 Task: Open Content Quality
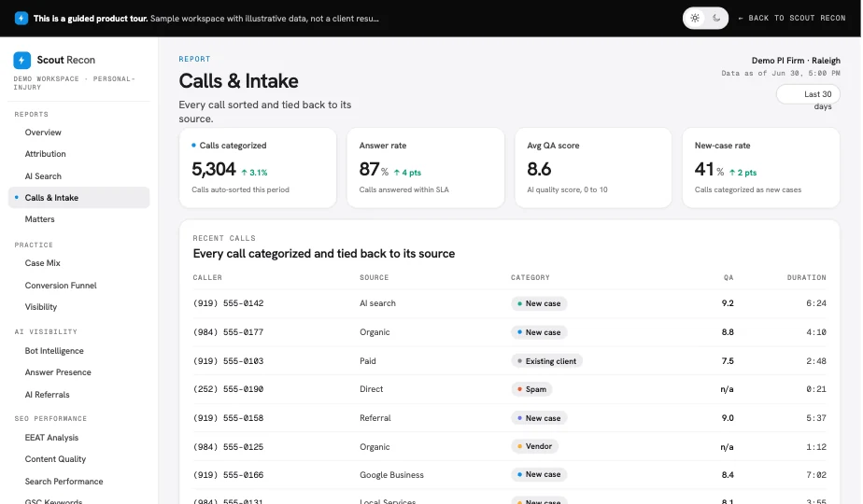[x=55, y=459]
